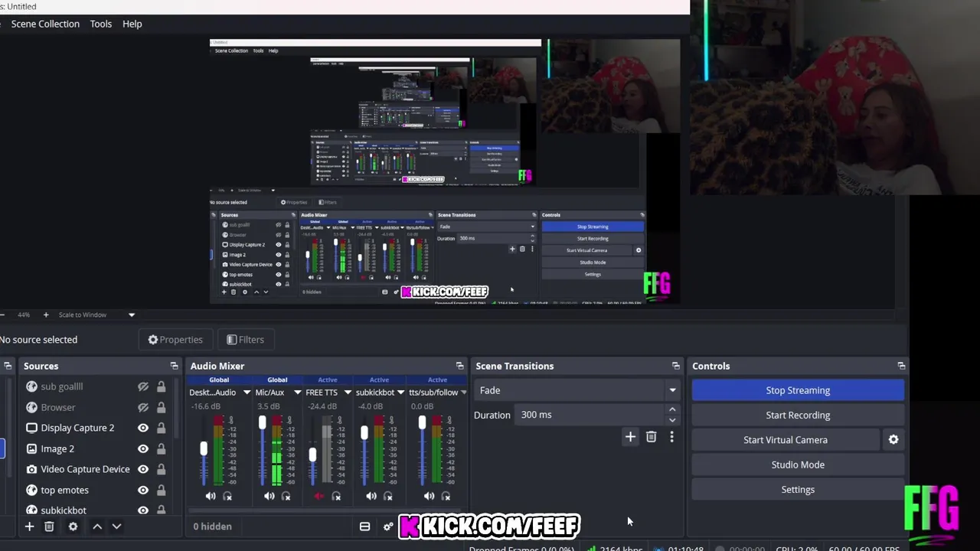980x551 pixels.
Task: Mute the Mic/Aux channel
Action: [269, 497]
